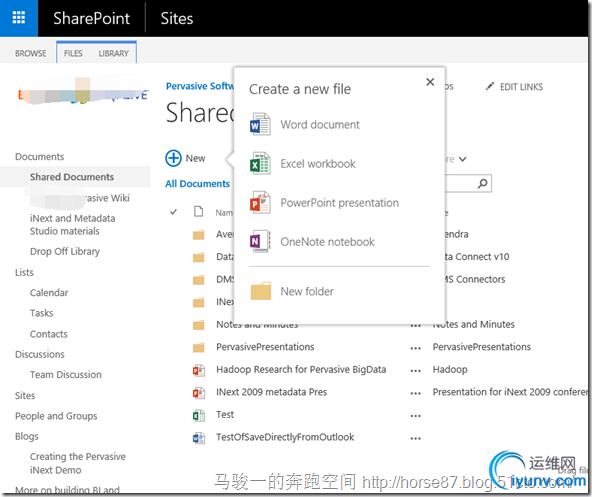Screen dimensions: 592x497
Task: Click PowerPoint icon beside Hadoop Research file
Action: 199,370
